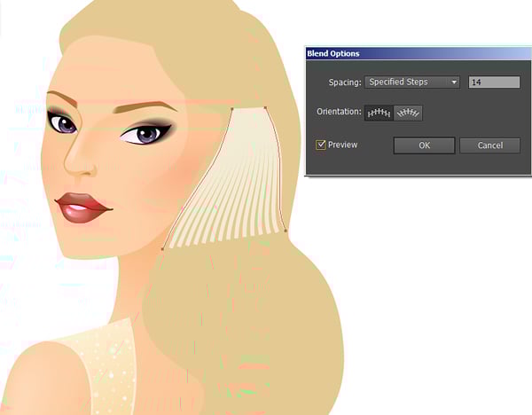Select Align to Path orientation icon
Screen dimensions: 532x415
pos(408,113)
